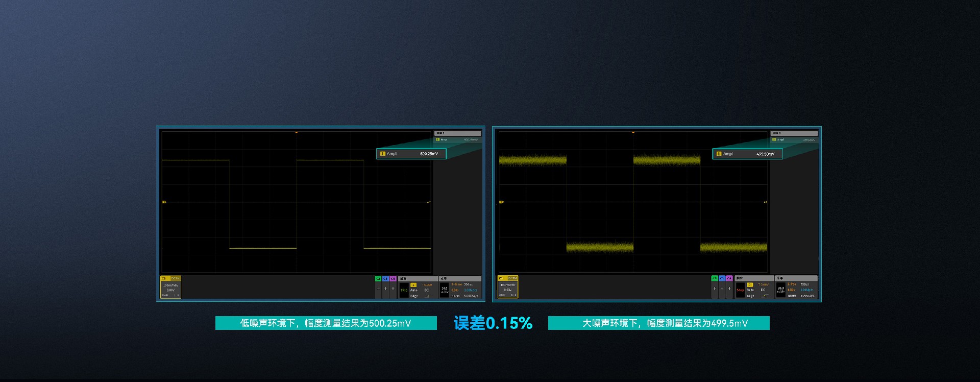Toggle blue C3 channel tab in low-noise scope
Screen dimensions: 980x382
[385, 279]
